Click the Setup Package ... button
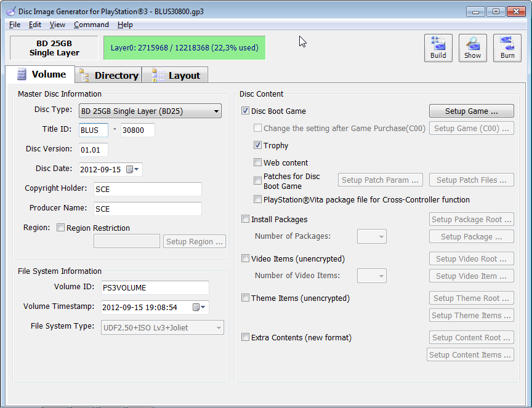The width and height of the screenshot is (532, 408). [471, 236]
